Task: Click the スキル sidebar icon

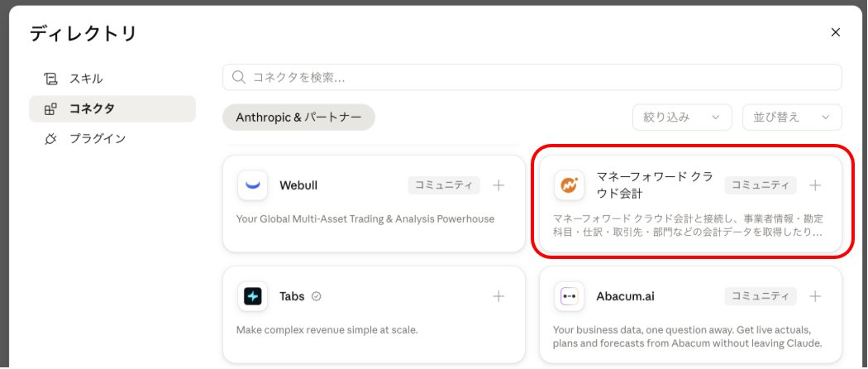Action: (50, 79)
